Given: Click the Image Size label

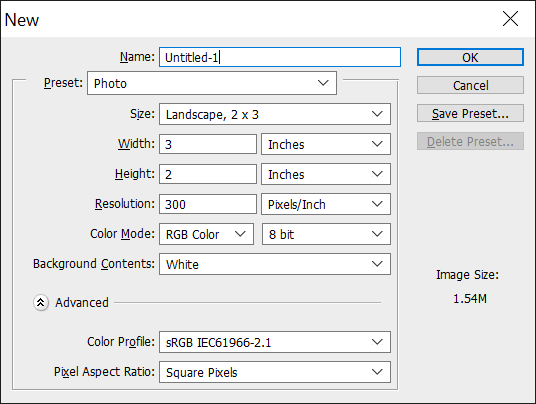Looking at the screenshot, I should [467, 275].
